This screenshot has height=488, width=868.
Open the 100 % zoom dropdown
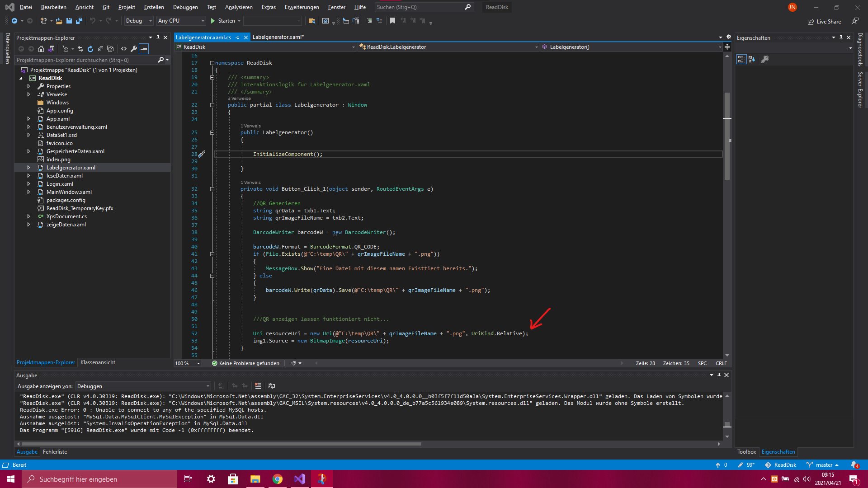point(188,363)
